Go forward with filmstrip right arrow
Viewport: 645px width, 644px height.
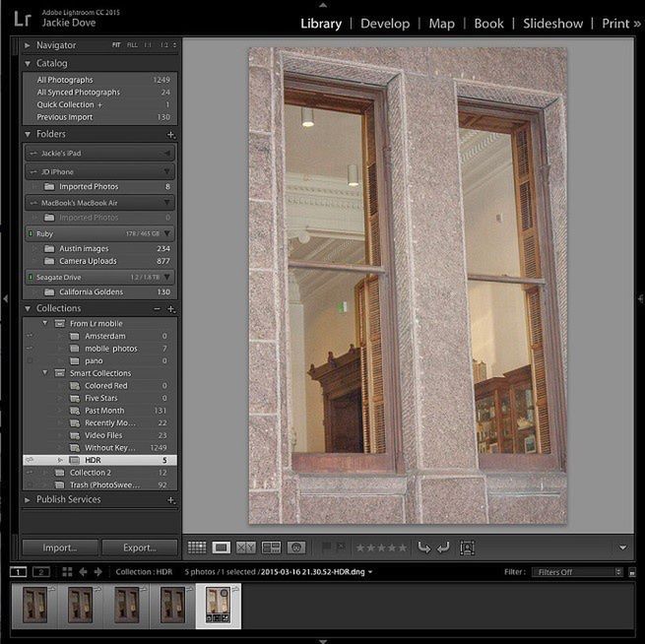click(97, 571)
